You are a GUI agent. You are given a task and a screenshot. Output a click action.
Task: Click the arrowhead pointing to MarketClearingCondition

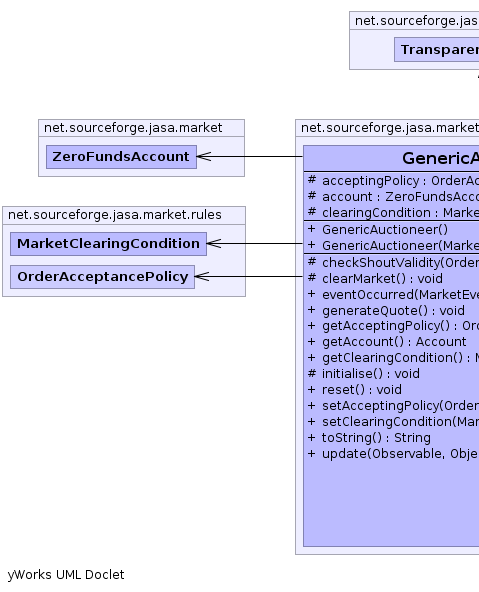click(214, 244)
